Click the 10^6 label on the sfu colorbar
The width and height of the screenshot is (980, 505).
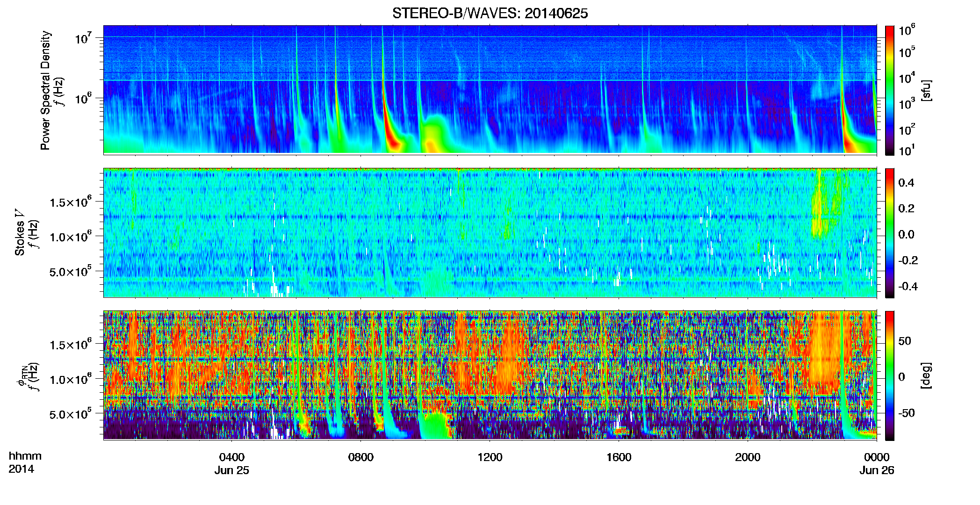click(x=907, y=30)
